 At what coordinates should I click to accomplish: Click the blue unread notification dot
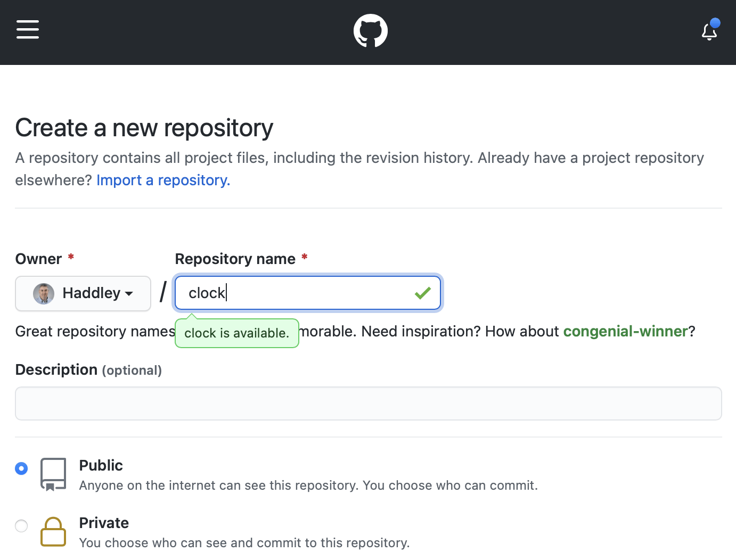[715, 23]
